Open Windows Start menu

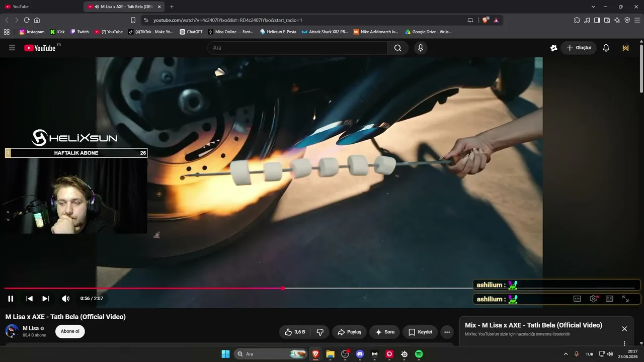[225, 354]
